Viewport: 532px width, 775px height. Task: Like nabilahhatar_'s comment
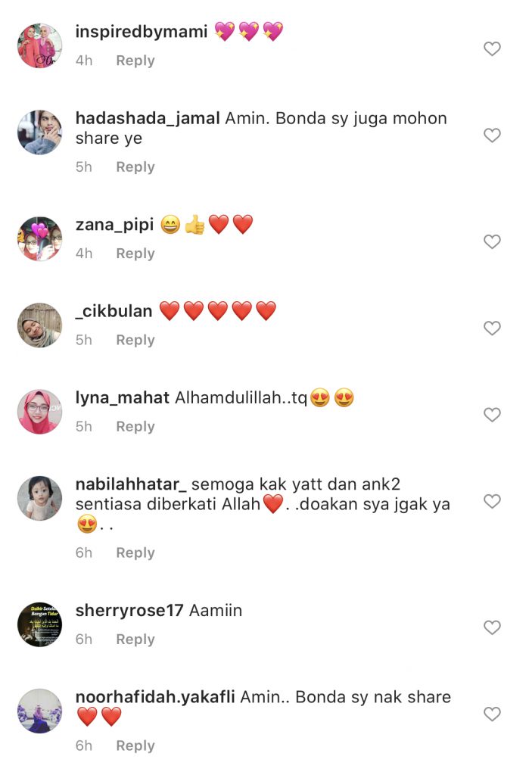coord(492,501)
